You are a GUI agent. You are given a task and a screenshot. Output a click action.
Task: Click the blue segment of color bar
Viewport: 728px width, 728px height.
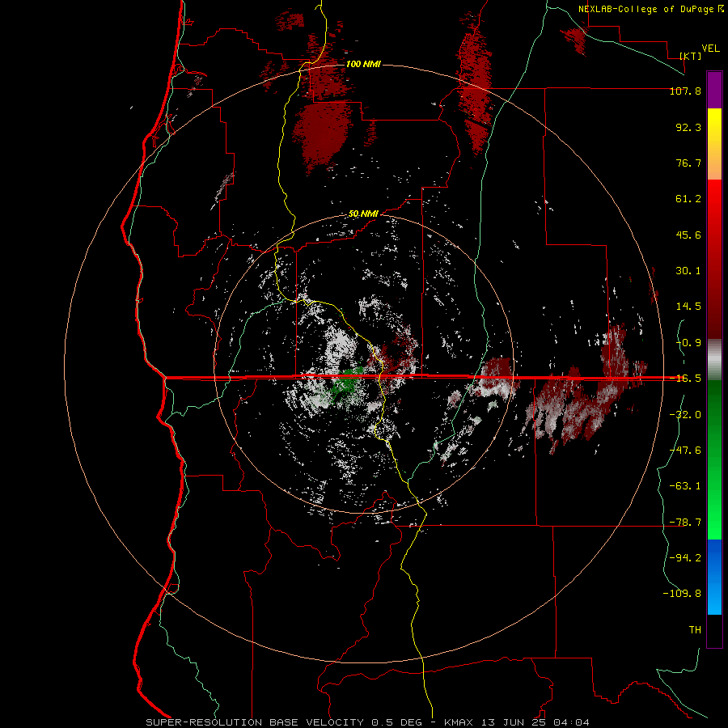click(x=714, y=577)
